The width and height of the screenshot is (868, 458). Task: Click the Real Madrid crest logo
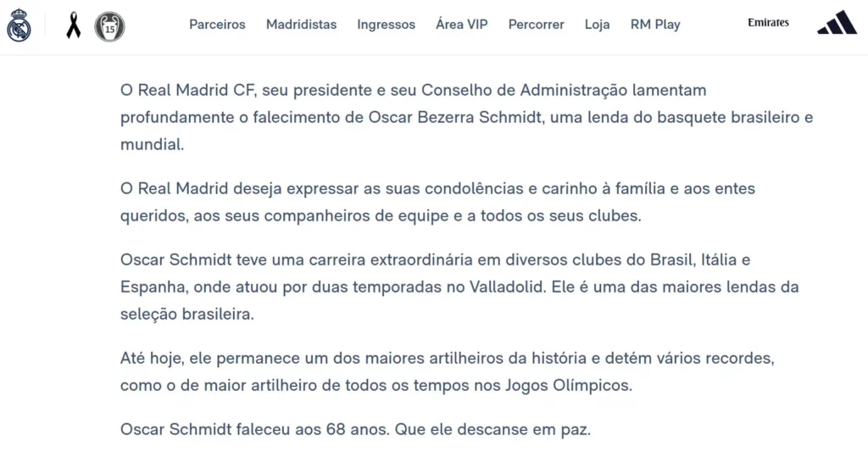(19, 26)
